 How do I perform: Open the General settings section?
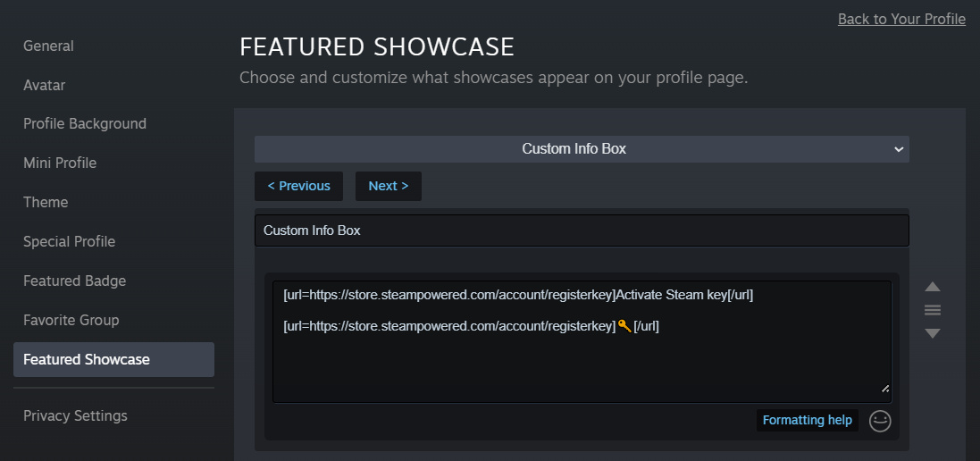coord(49,46)
